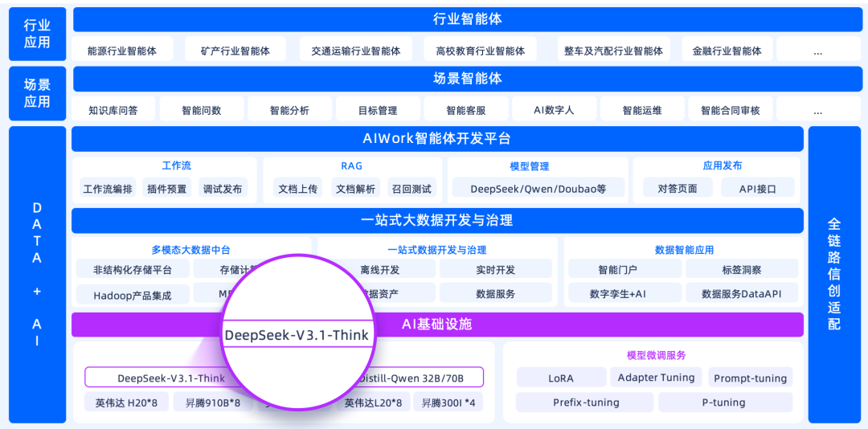Select the DeepSeek/Qwen/Doubao等 chip
The height and width of the screenshot is (429, 868).
coord(538,188)
